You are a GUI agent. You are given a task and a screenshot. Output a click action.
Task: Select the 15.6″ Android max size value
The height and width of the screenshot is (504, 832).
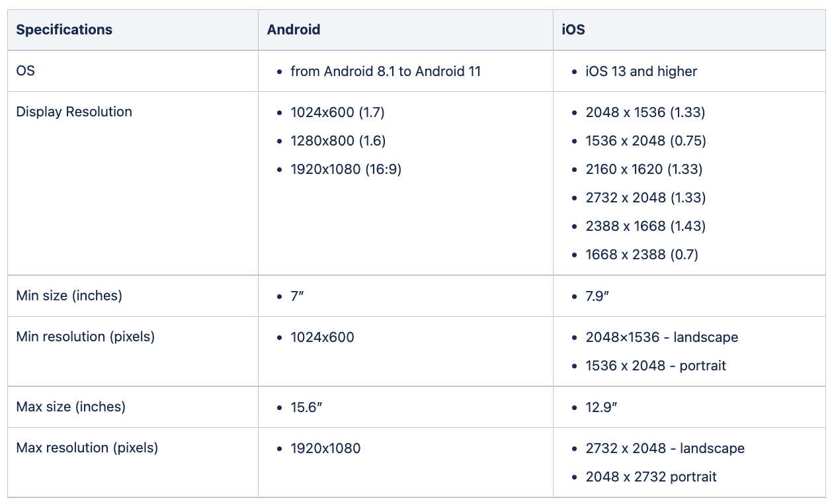pyautogui.click(x=306, y=407)
